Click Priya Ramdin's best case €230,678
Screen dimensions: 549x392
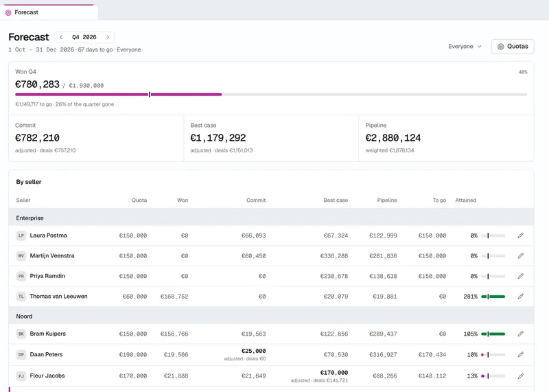pos(334,277)
